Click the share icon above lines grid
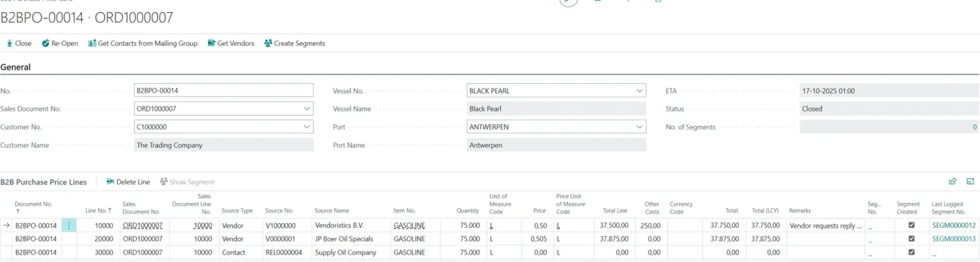Screen dimensions: 980x262 point(952,182)
